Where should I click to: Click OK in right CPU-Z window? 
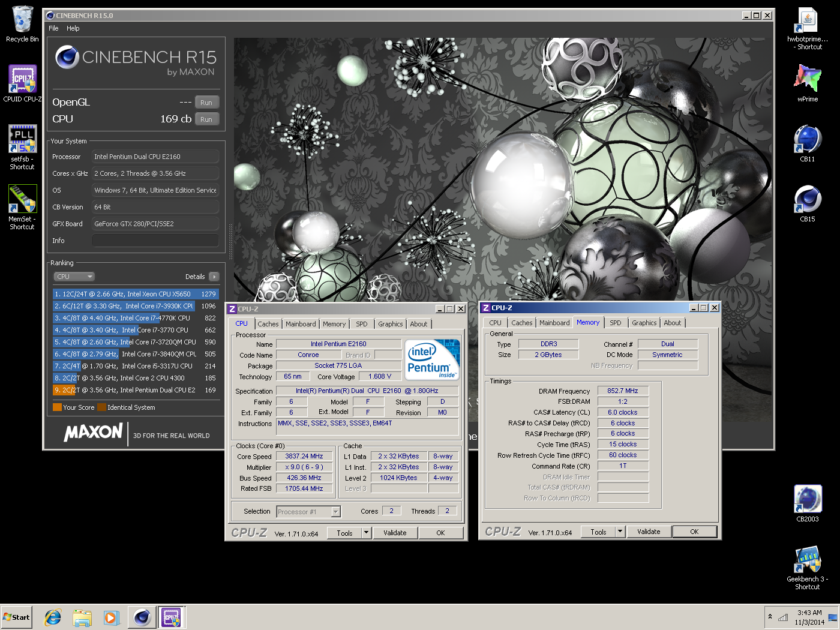point(695,532)
